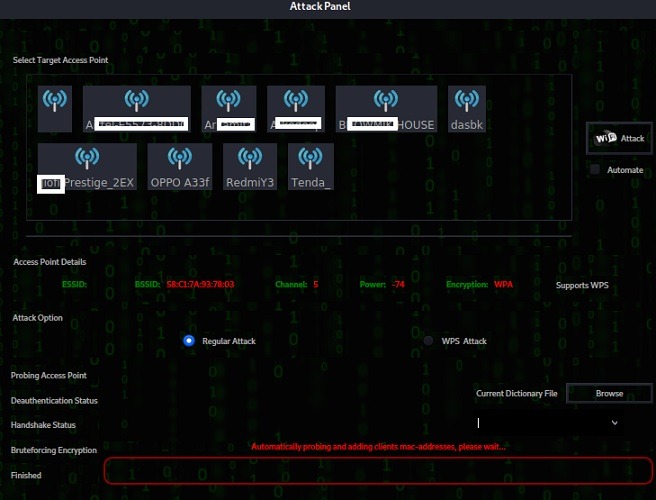Select the Prestige_2EX access point
The width and height of the screenshot is (656, 500).
[x=87, y=167]
